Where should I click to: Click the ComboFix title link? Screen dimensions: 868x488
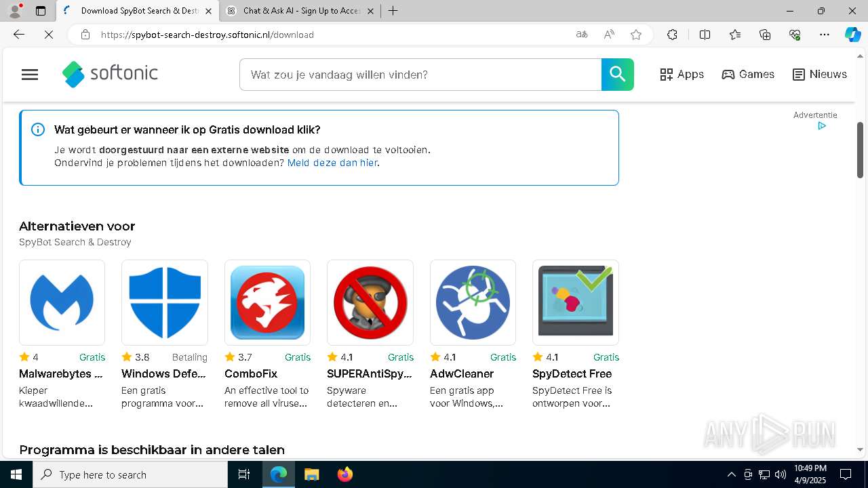pos(251,373)
